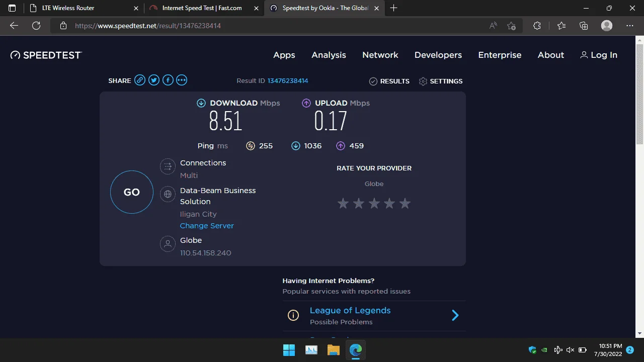Viewport: 644px width, 362px height.
Task: Click the Connections multi icon
Action: coord(168,166)
